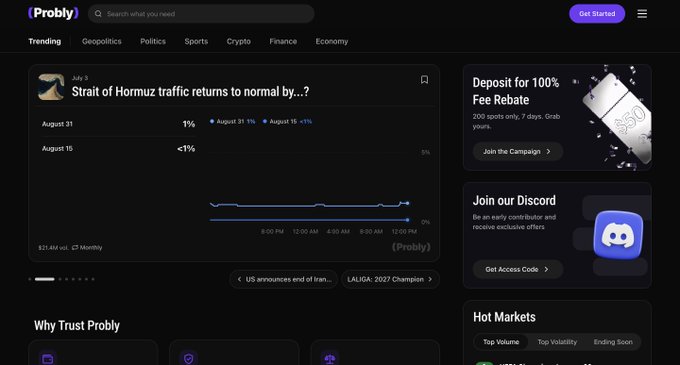Open the hamburger menu
The height and width of the screenshot is (365, 680).
click(642, 14)
